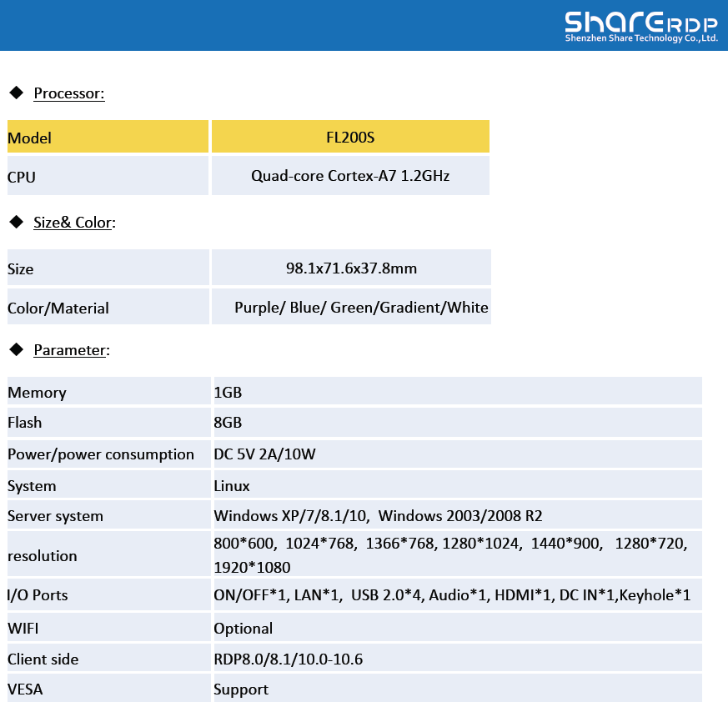This screenshot has height=707, width=728.
Task: Select the "DC 5V 2A/10W" value
Action: [264, 454]
